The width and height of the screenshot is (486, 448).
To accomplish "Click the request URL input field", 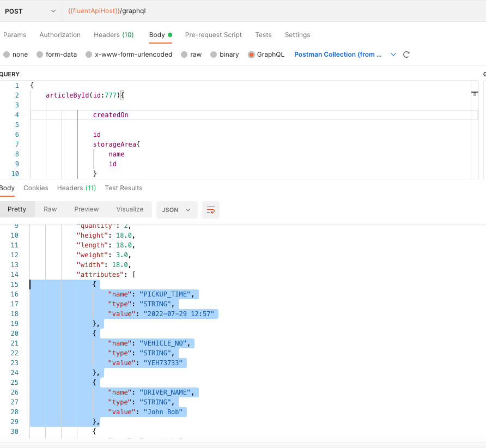I will click(272, 11).
